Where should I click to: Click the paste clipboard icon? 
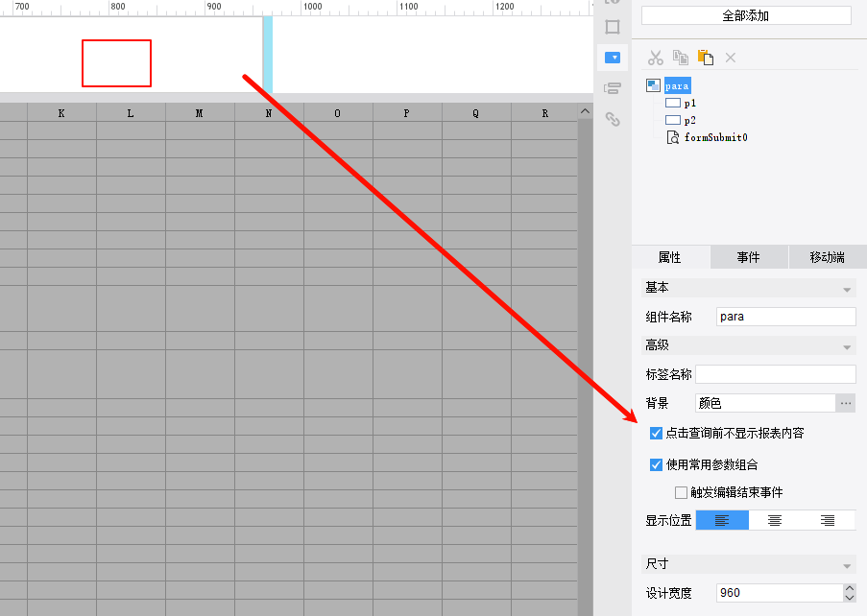(x=706, y=57)
